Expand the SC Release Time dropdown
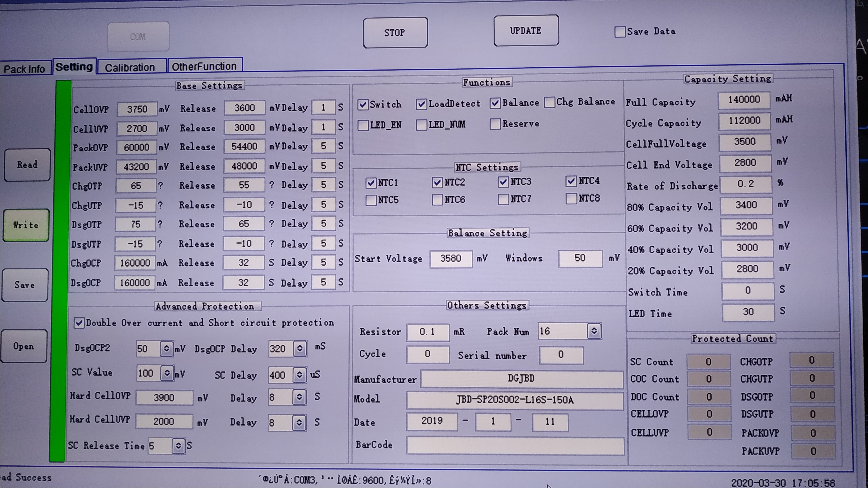This screenshot has width=868, height=488. (x=178, y=446)
